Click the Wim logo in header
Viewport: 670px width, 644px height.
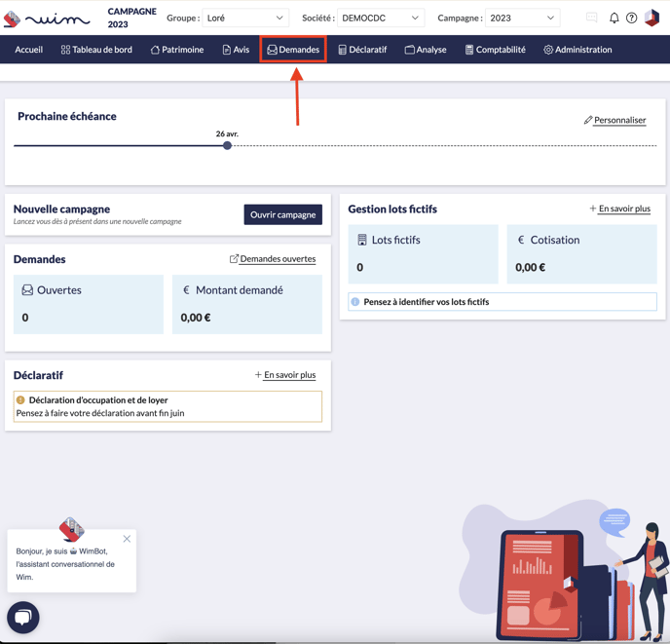(47, 19)
